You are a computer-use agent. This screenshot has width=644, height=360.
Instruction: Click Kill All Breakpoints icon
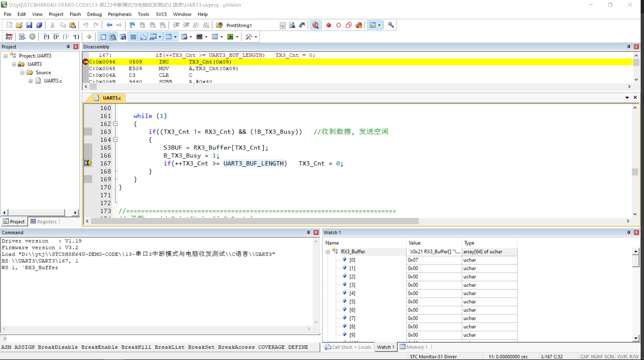359,25
